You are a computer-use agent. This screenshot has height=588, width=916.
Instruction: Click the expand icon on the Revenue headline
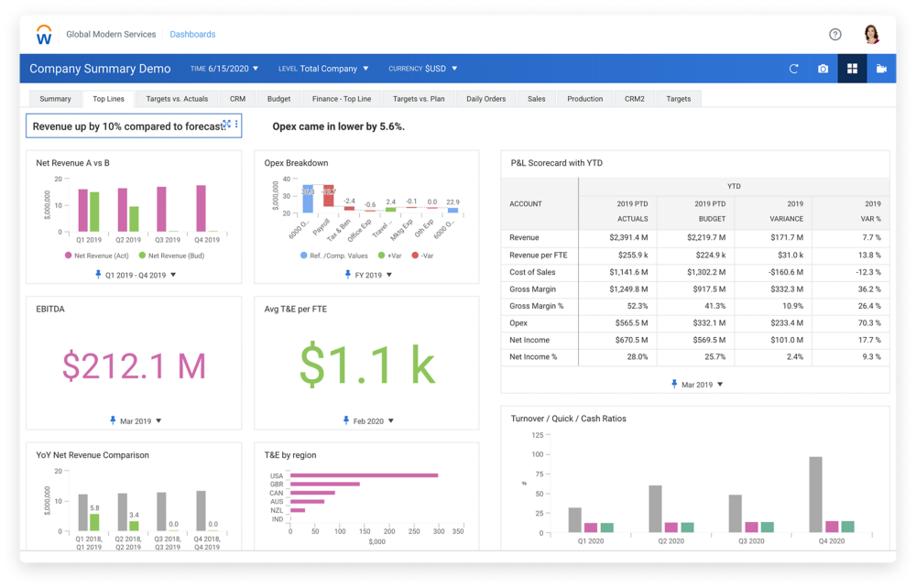226,125
